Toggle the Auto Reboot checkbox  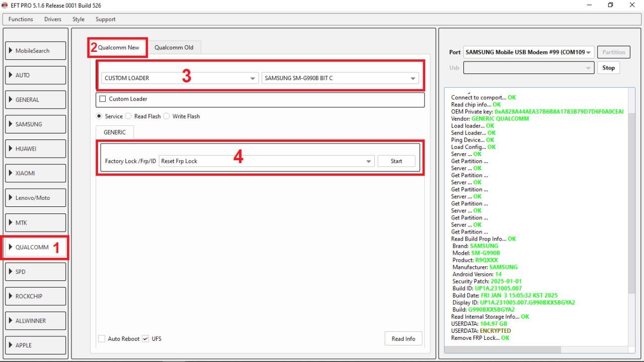click(102, 339)
